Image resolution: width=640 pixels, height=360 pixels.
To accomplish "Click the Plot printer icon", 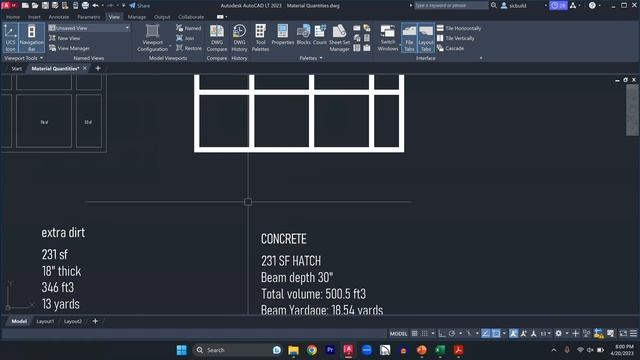I will pyautogui.click(x=85, y=5).
